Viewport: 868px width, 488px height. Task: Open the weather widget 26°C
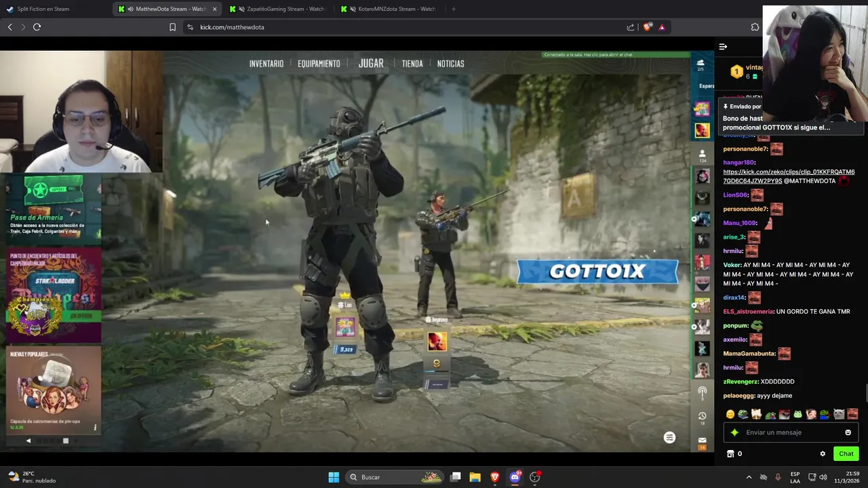(32, 477)
